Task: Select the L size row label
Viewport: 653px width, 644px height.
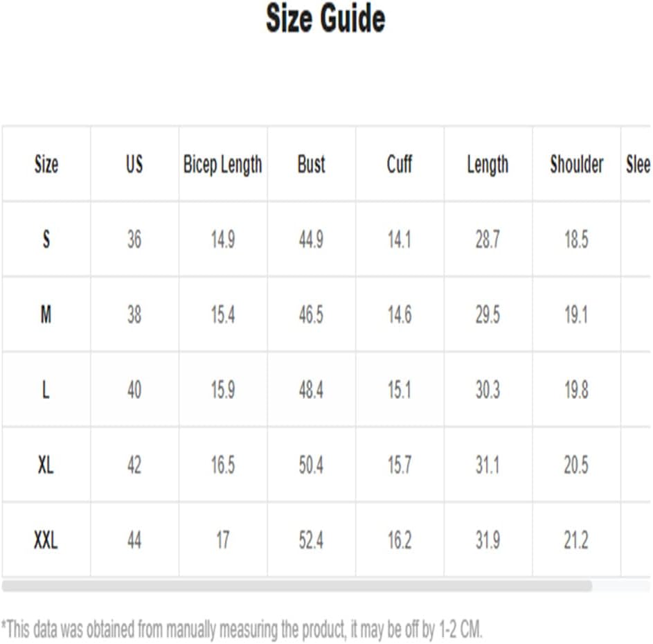Action: tap(46, 389)
